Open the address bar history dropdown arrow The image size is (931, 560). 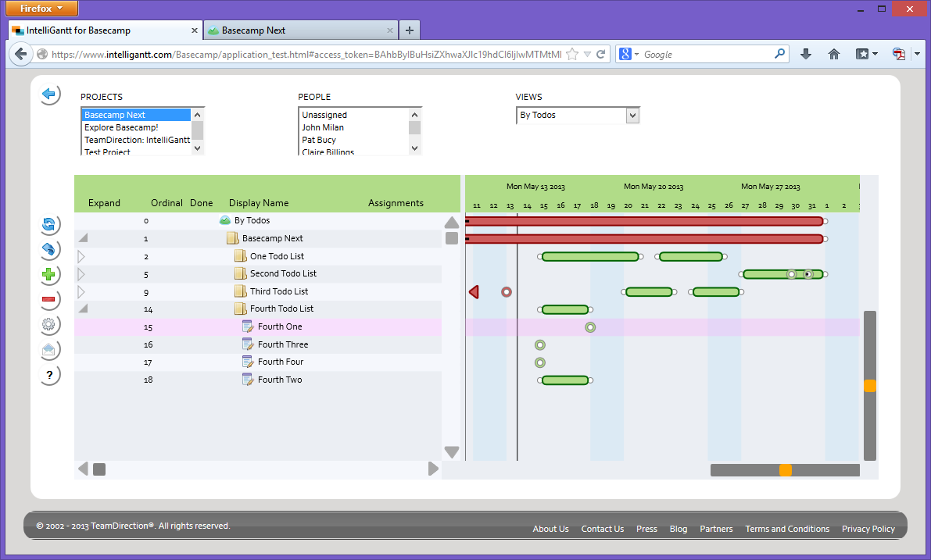click(x=587, y=54)
